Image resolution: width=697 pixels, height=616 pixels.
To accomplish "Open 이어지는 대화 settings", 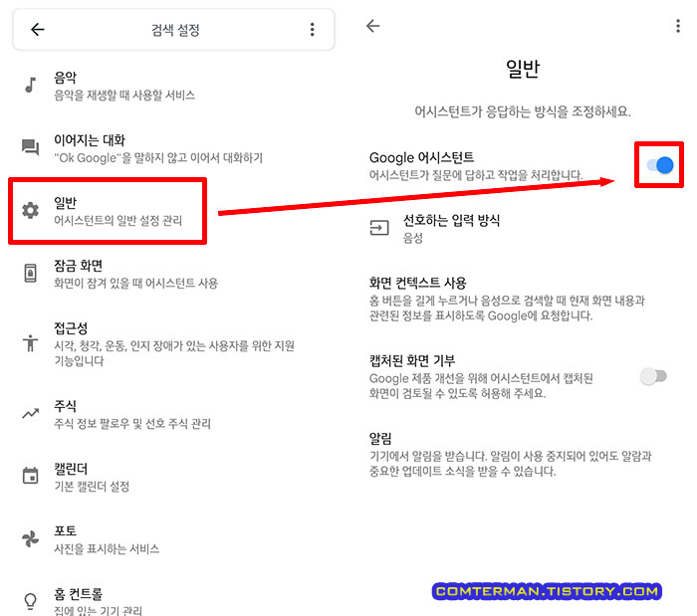I will click(x=173, y=148).
